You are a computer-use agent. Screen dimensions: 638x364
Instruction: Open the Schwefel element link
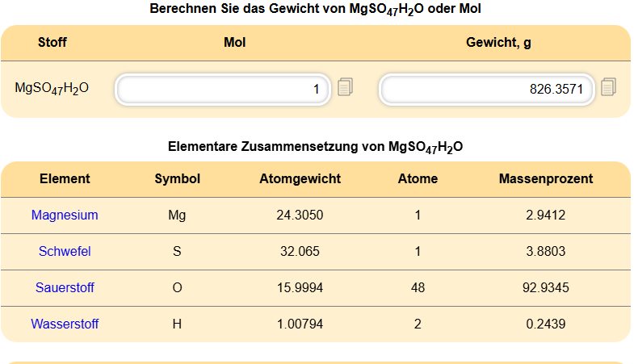tap(65, 251)
